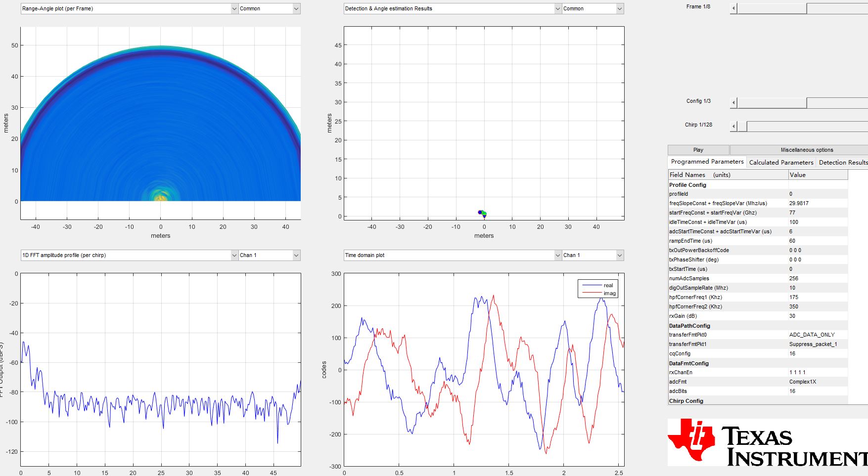The width and height of the screenshot is (868, 476).
Task: Click the hpfCornerFreq1 value "175"
Action: click(x=794, y=297)
